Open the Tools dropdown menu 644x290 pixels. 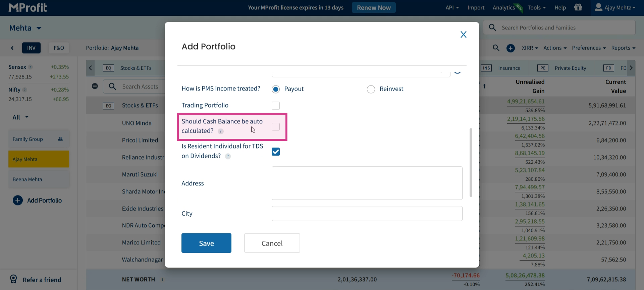(537, 8)
